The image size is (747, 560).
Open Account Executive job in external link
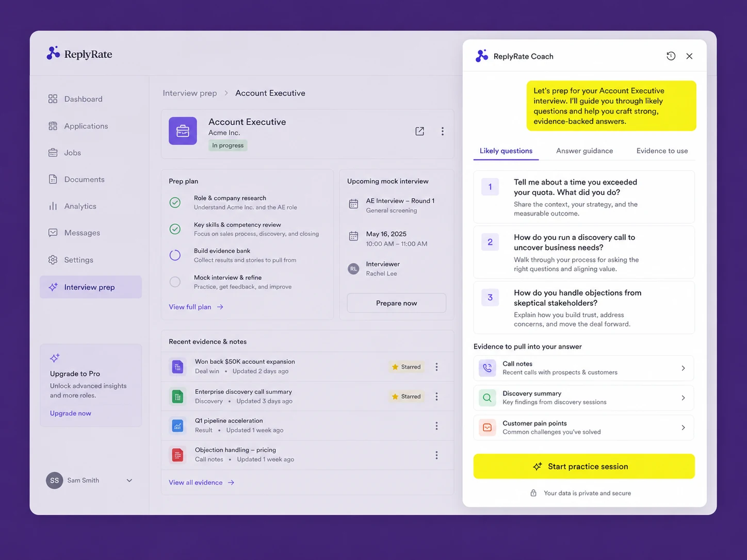[420, 131]
